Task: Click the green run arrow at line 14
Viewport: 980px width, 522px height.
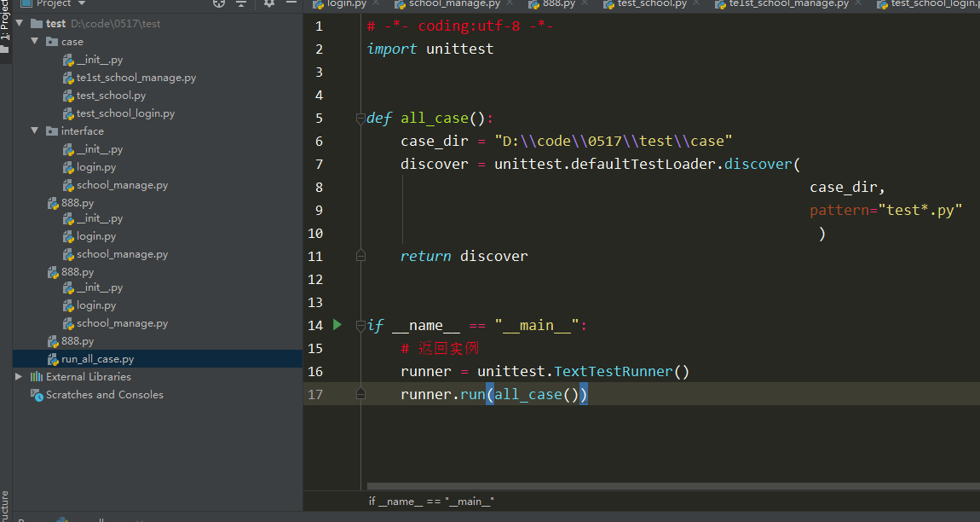Action: (337, 324)
